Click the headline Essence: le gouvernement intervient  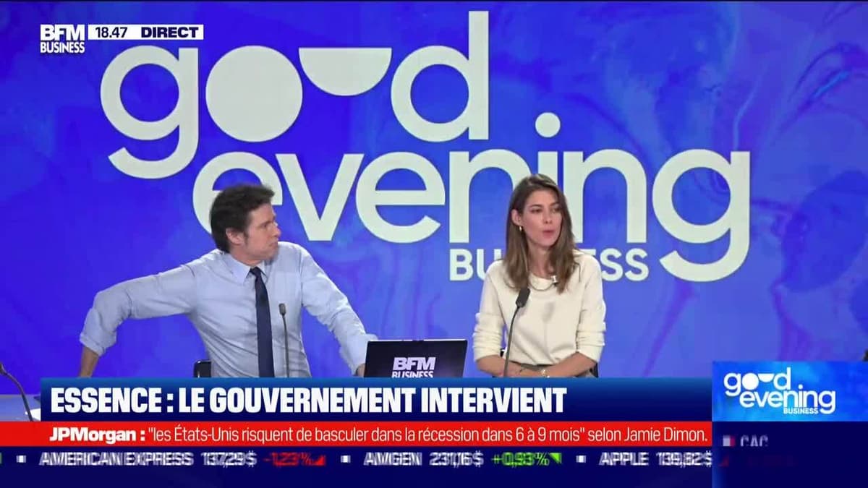coord(308,400)
